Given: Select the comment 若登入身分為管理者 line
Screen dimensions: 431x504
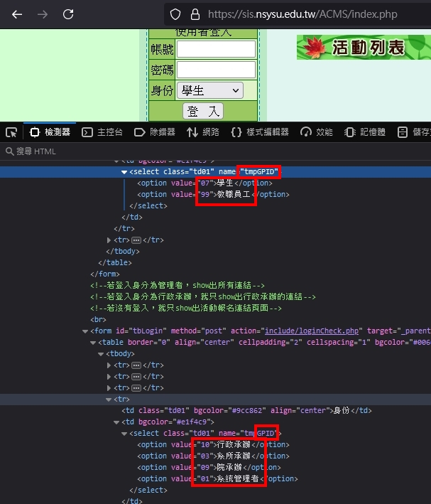Looking at the screenshot, I should (178, 285).
